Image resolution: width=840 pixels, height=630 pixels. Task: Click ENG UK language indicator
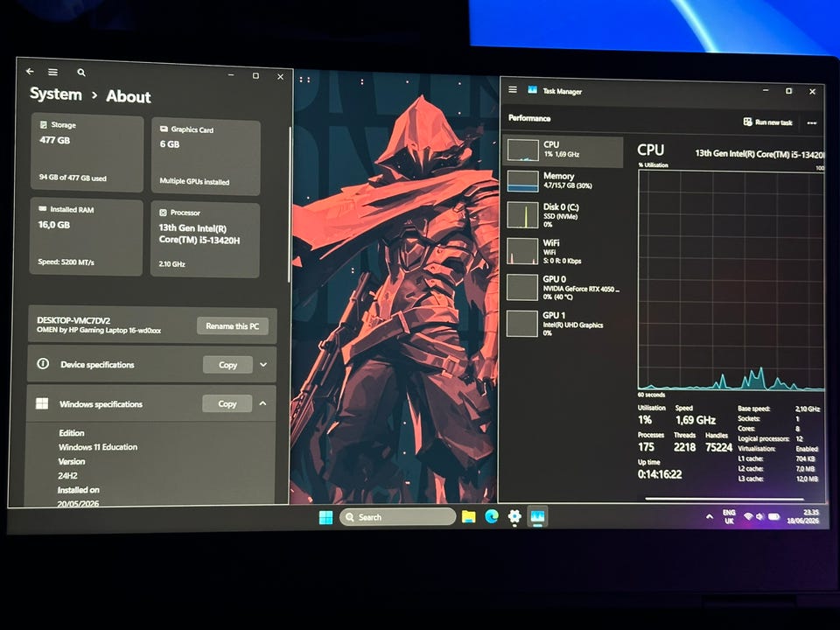point(729,516)
